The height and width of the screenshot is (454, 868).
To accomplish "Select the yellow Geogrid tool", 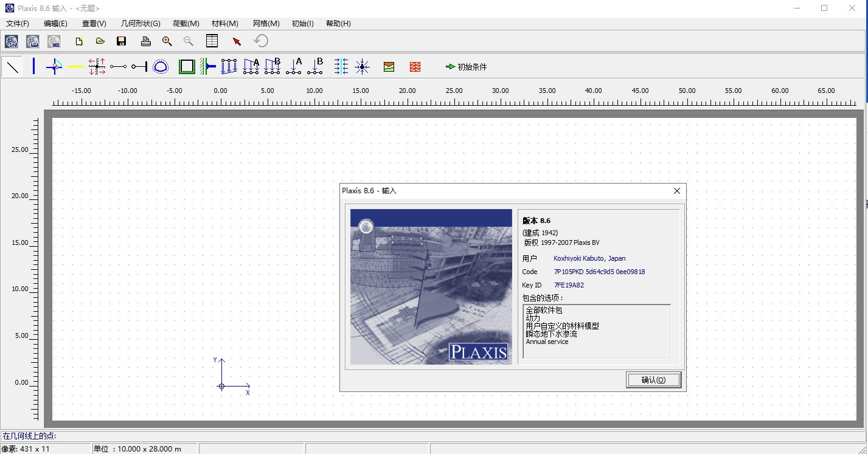I will 75,66.
